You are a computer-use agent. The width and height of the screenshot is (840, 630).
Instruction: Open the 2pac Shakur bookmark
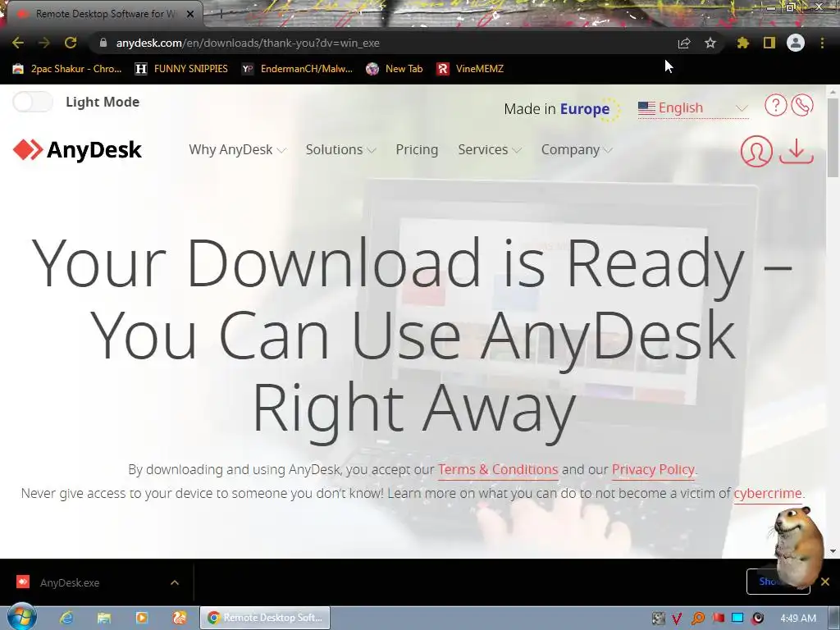67,69
